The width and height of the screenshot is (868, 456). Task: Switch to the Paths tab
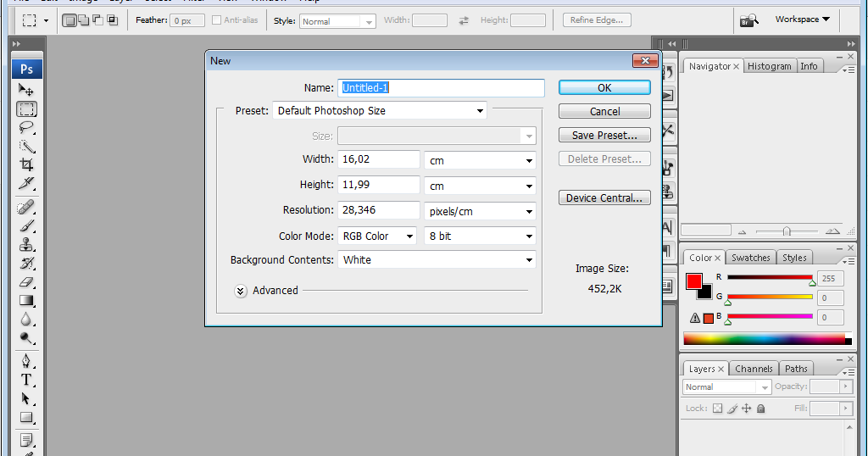(796, 369)
